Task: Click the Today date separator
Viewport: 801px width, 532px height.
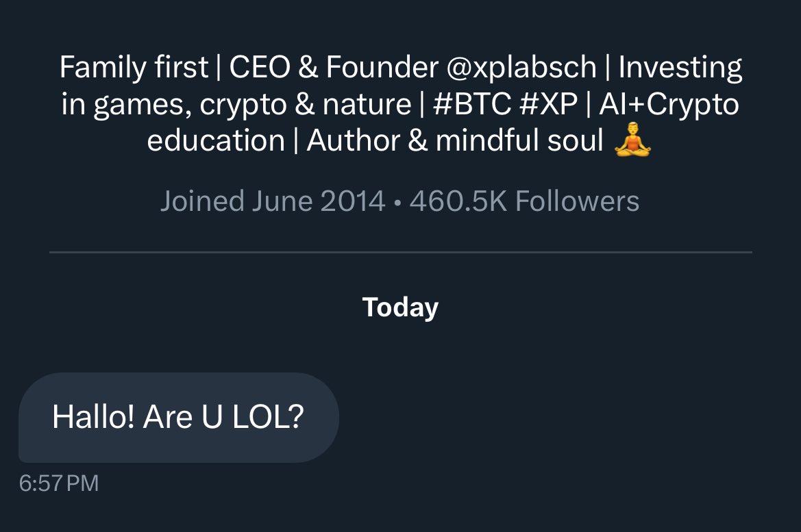Action: click(400, 307)
